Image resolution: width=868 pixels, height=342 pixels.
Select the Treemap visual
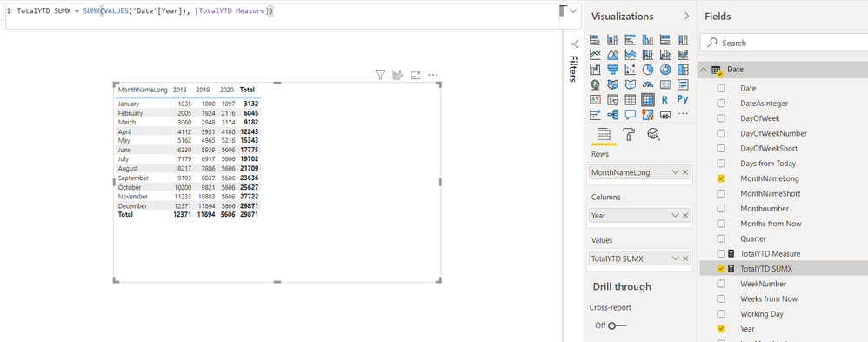(683, 70)
